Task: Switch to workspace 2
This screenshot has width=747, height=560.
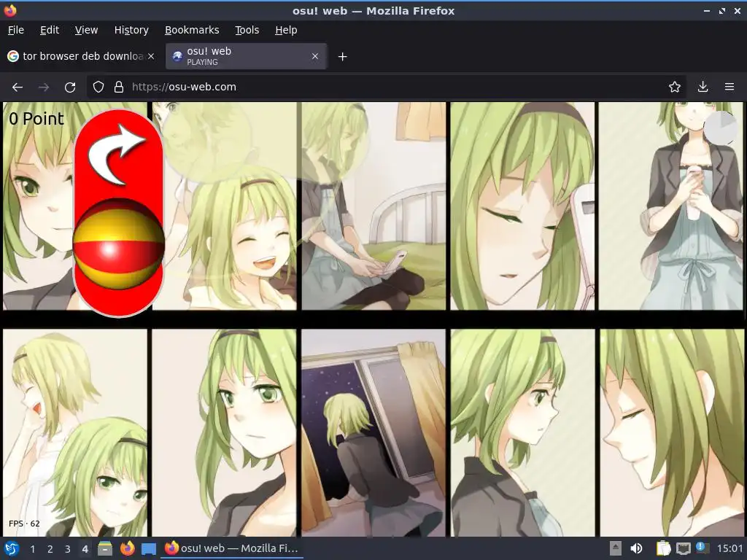Action: pos(50,549)
